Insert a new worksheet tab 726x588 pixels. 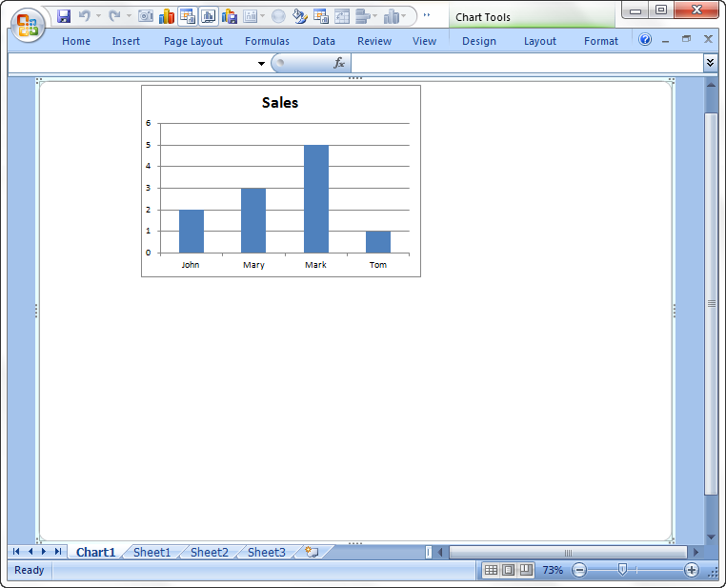coord(312,552)
